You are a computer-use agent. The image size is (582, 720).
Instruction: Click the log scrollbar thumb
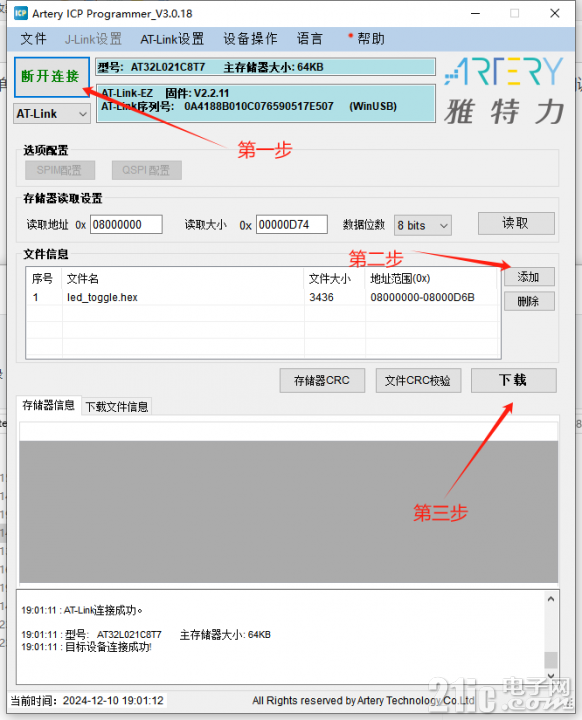click(551, 660)
